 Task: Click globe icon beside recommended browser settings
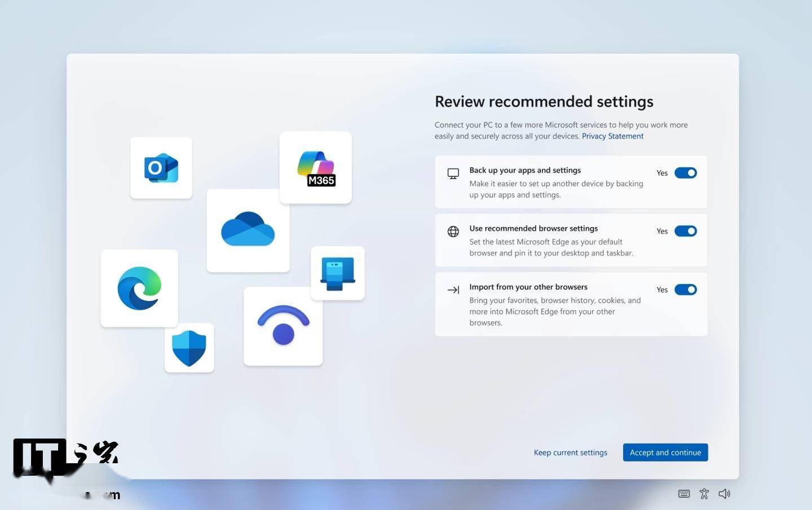453,232
